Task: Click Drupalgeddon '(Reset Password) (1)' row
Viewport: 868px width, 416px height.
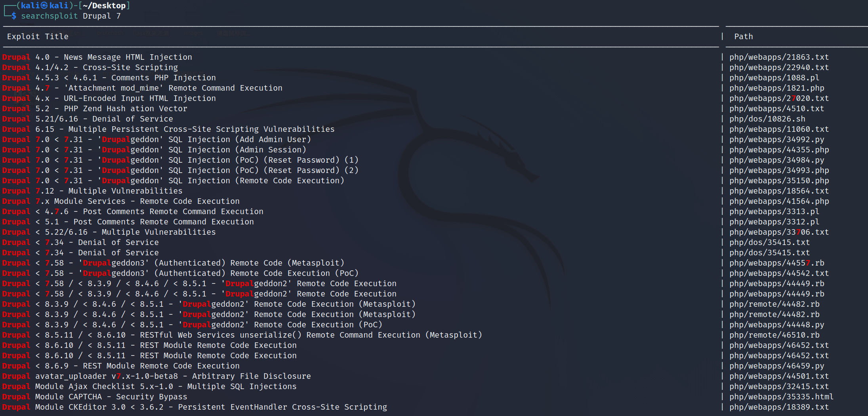Action: point(180,160)
